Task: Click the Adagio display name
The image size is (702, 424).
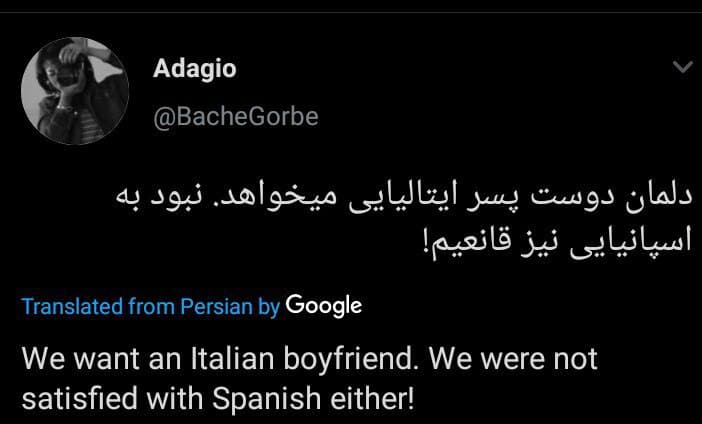Action: [194, 69]
